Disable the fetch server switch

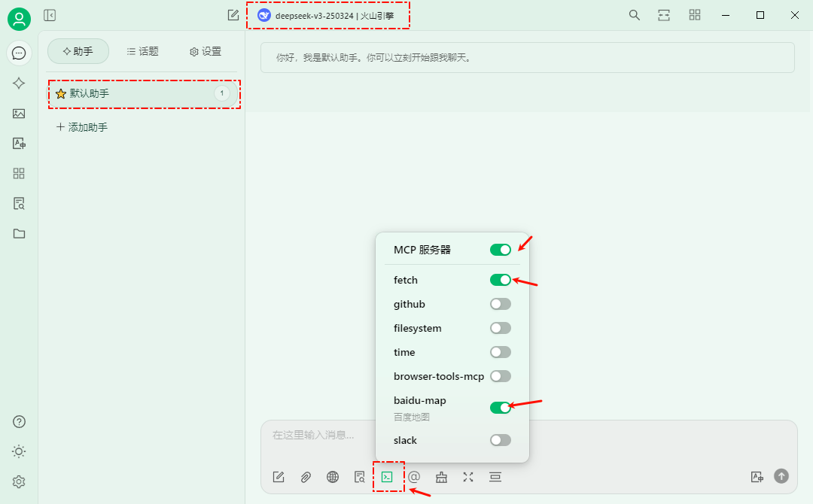coord(501,281)
